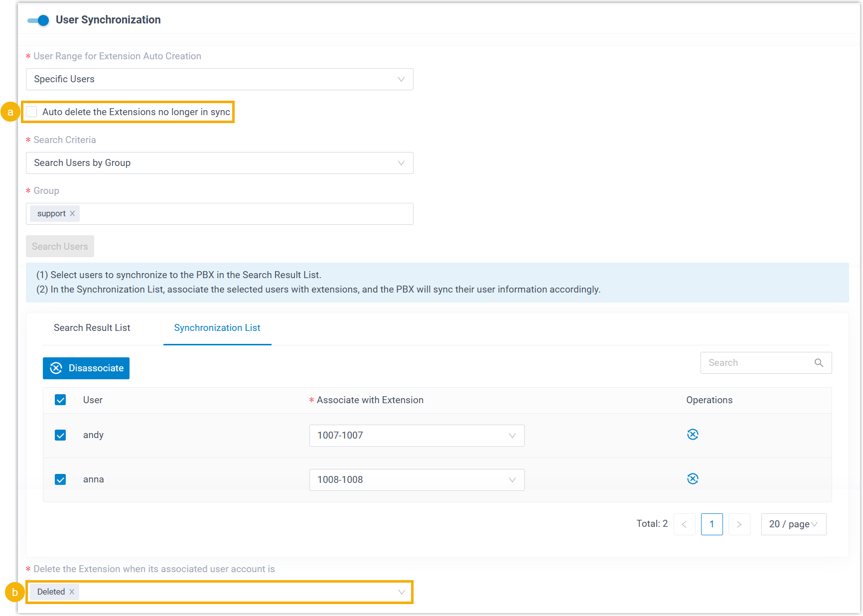This screenshot has height=616, width=863.
Task: Uncheck the andy user checkbox
Action: (60, 435)
